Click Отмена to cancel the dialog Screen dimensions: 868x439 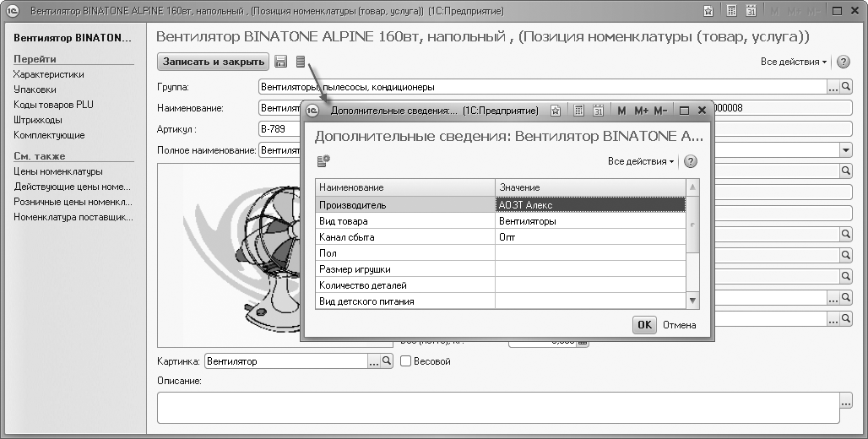pos(680,325)
